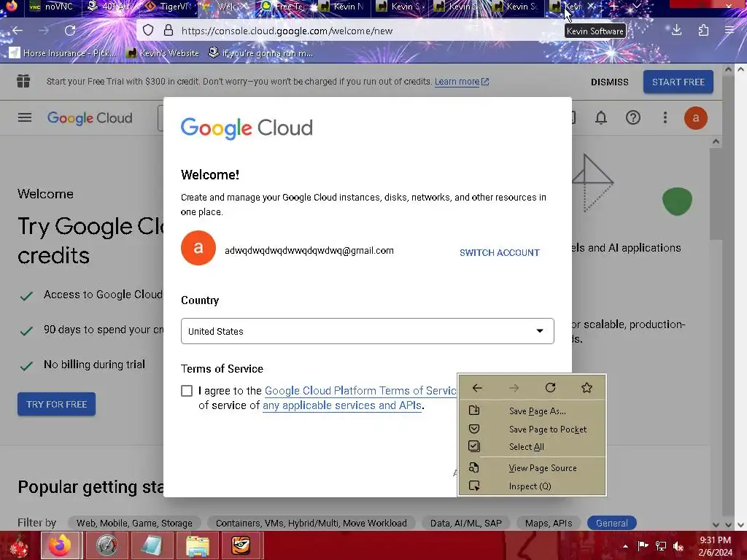Screen dimensions: 747x560
Task: Click the masked face app taskbar icon
Action: coord(241,545)
